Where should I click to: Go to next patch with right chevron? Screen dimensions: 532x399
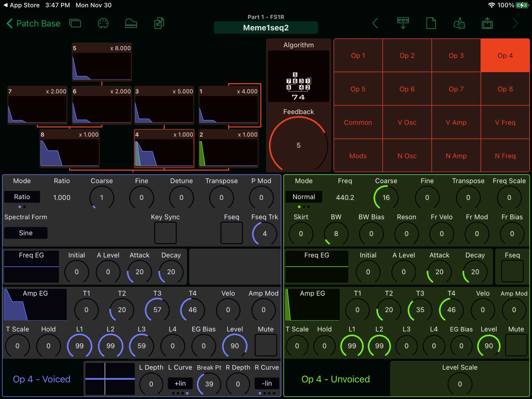click(x=515, y=24)
